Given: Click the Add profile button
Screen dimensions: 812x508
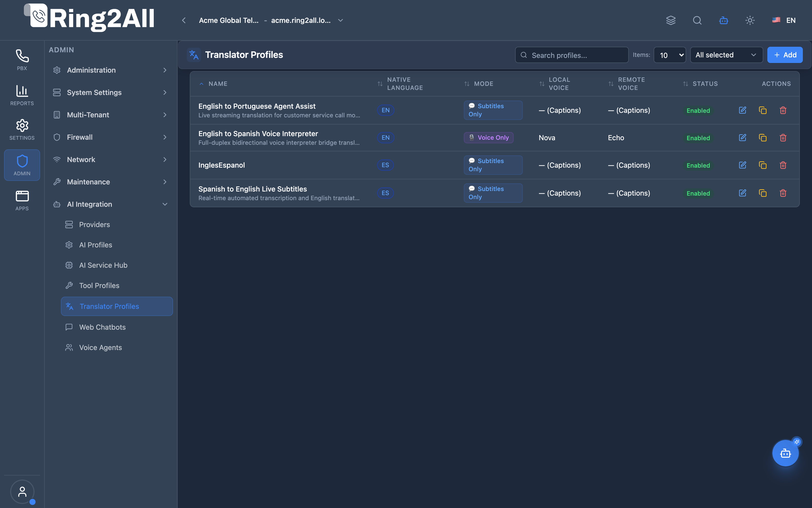Looking at the screenshot, I should (785, 55).
